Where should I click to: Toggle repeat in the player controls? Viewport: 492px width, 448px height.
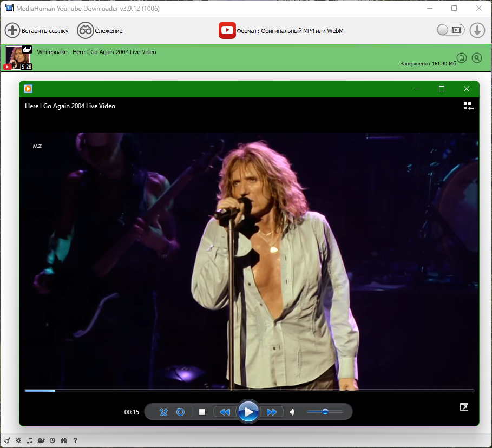(180, 412)
